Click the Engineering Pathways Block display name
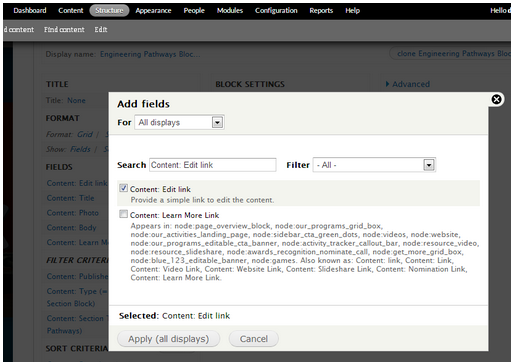 [x=150, y=54]
